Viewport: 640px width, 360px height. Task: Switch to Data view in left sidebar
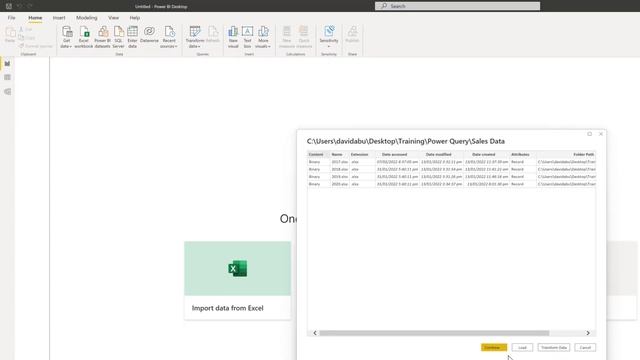point(7,78)
